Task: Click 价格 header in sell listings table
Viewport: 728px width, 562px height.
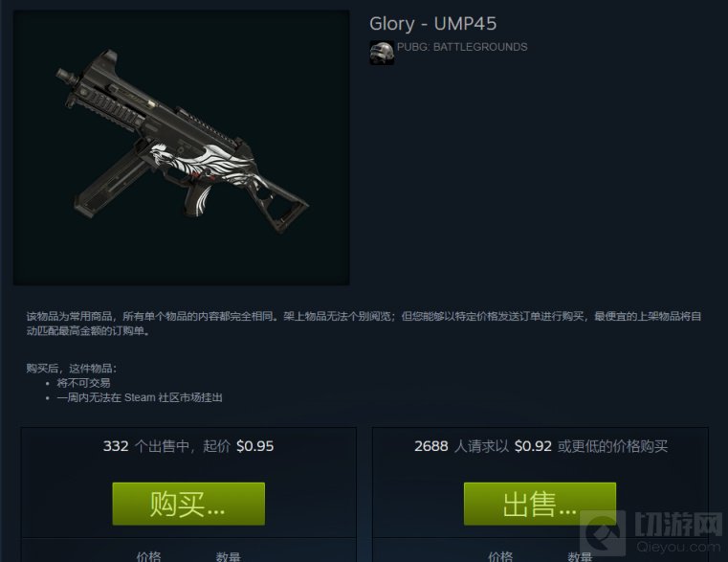Action: tap(148, 556)
